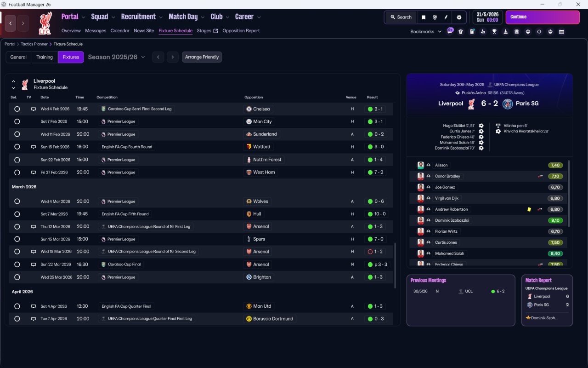Expand the Career menu chevron
Screen dimensions: 588x368
click(x=259, y=17)
